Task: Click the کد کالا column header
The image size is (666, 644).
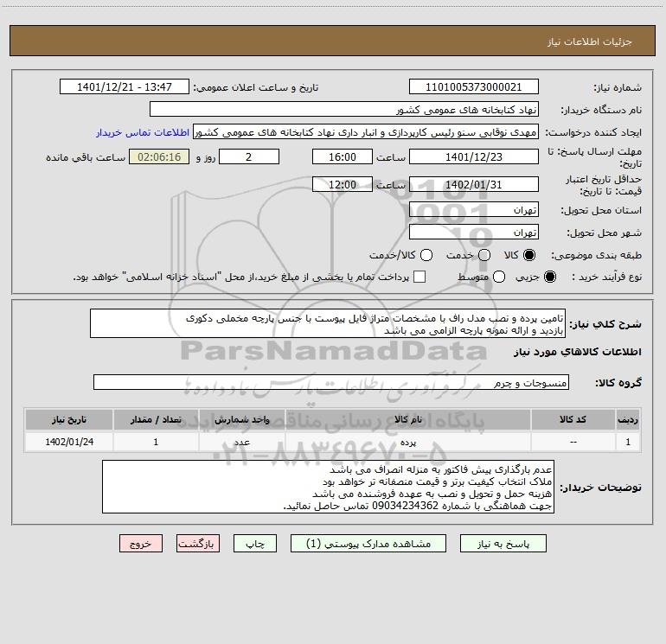Action: (573, 419)
